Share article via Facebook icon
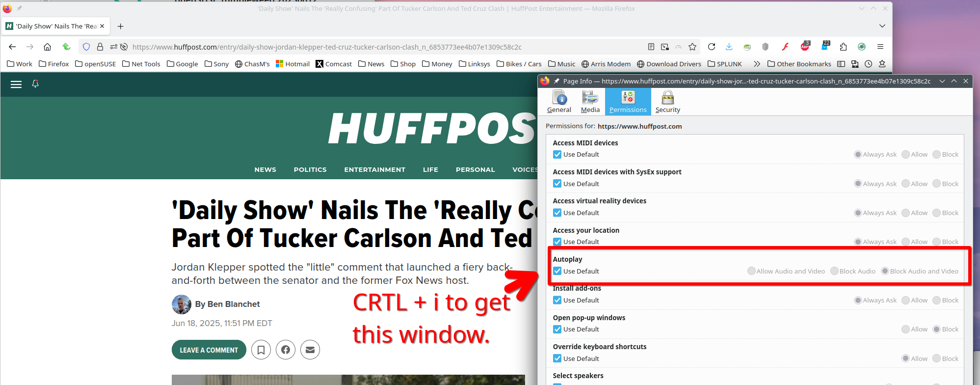 coord(286,350)
